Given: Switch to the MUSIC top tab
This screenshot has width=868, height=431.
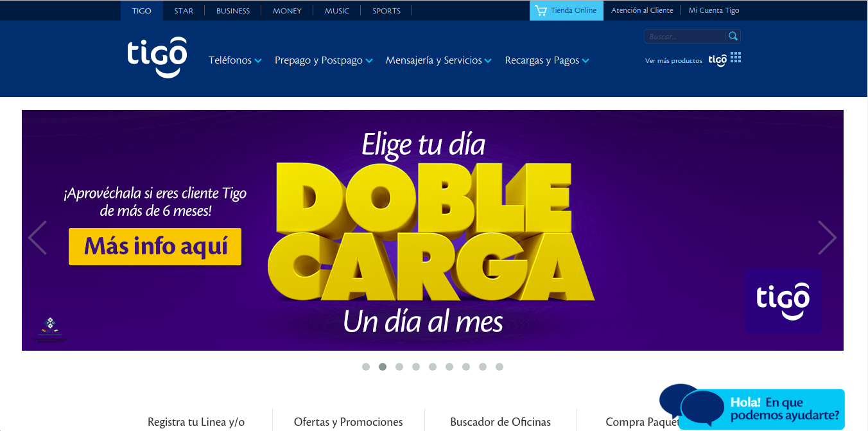Looking at the screenshot, I should click(x=337, y=11).
